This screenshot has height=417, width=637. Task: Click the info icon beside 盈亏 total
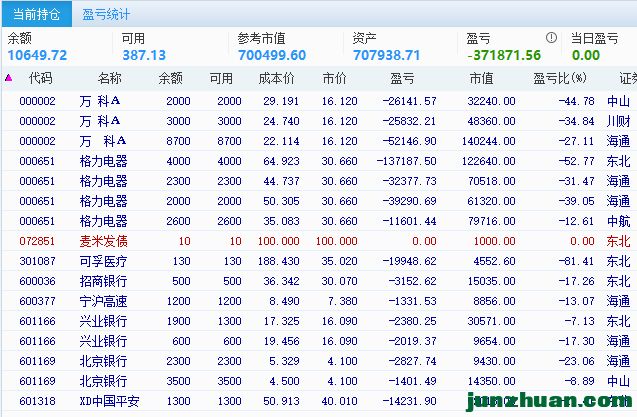[x=551, y=38]
